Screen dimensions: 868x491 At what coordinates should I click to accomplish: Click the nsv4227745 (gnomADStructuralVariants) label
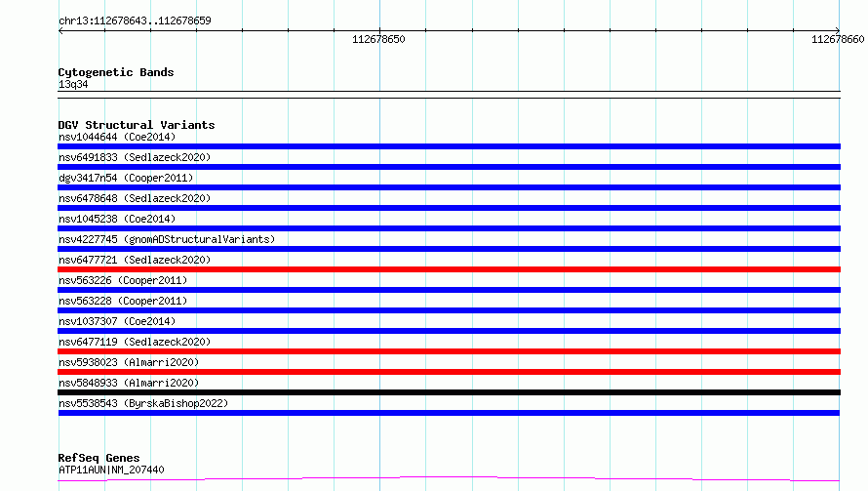tap(167, 239)
